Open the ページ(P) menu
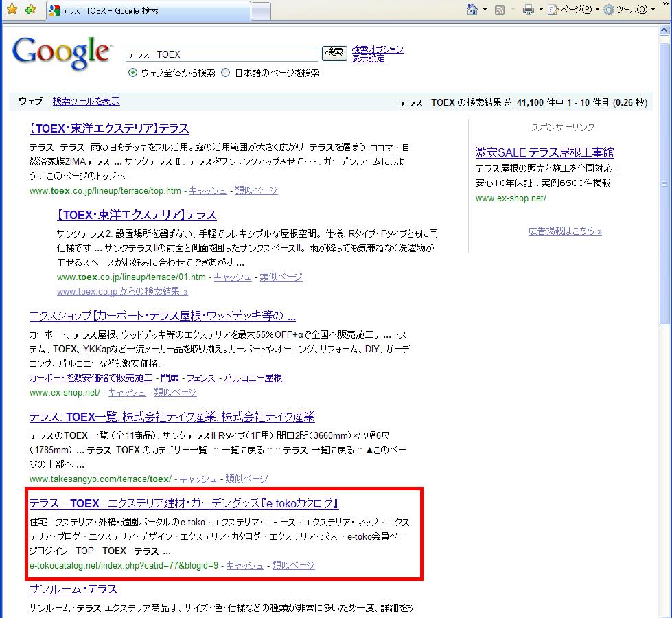The image size is (672, 618). coord(571,10)
